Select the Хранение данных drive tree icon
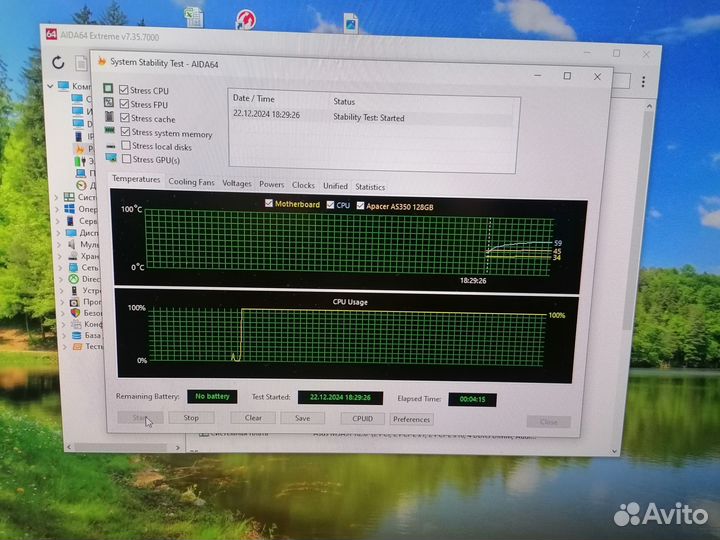 click(73, 256)
